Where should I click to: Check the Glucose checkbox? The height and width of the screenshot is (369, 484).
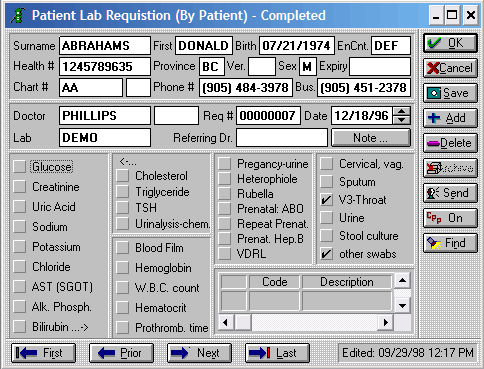[20, 167]
